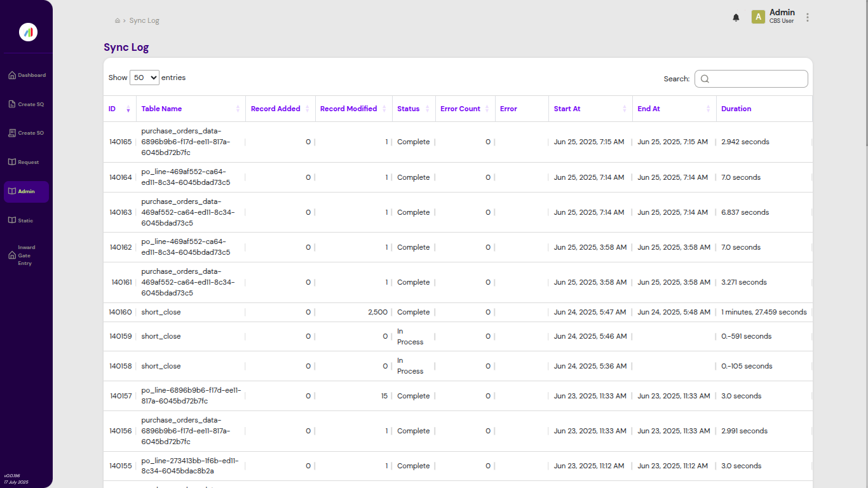Click the Admin user avatar letter A
The height and width of the screenshot is (488, 868).
[758, 17]
